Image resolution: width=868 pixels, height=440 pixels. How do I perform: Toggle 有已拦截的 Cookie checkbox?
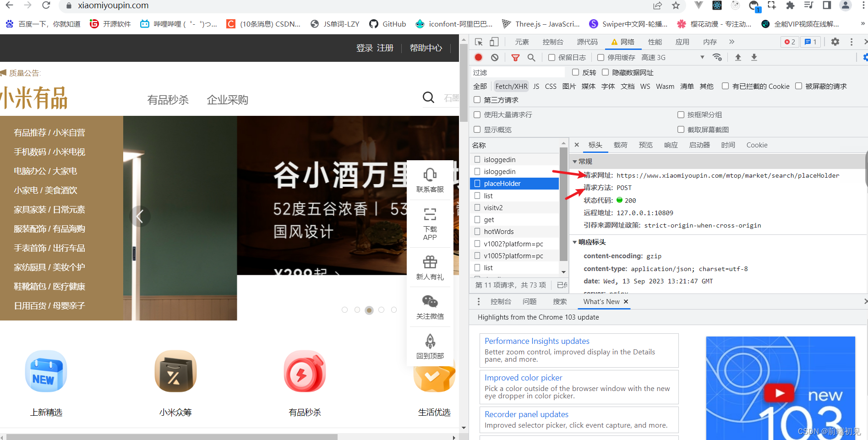coord(726,86)
